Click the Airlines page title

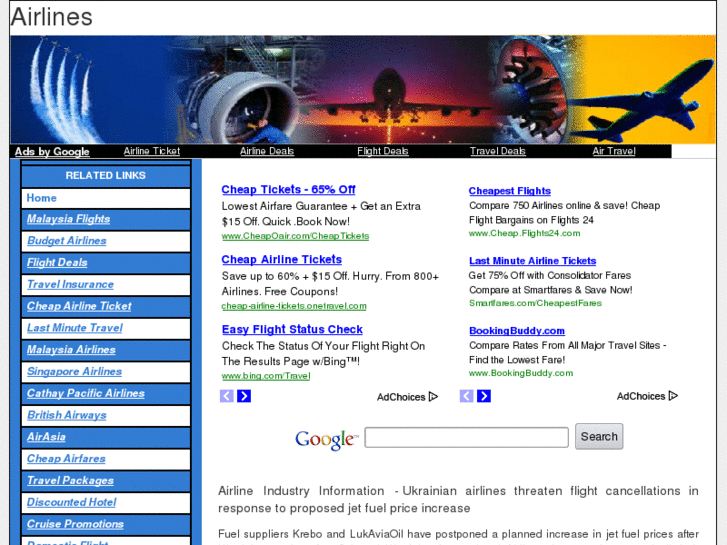point(51,17)
